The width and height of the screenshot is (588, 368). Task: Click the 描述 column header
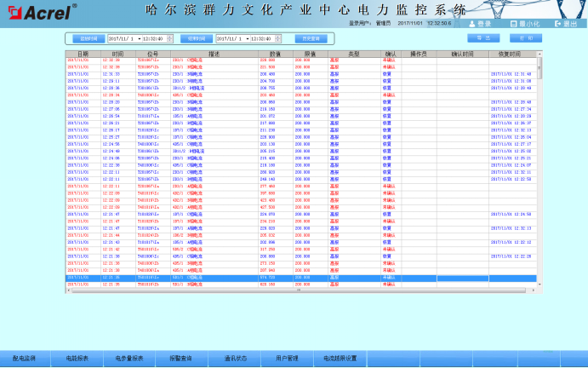click(214, 54)
